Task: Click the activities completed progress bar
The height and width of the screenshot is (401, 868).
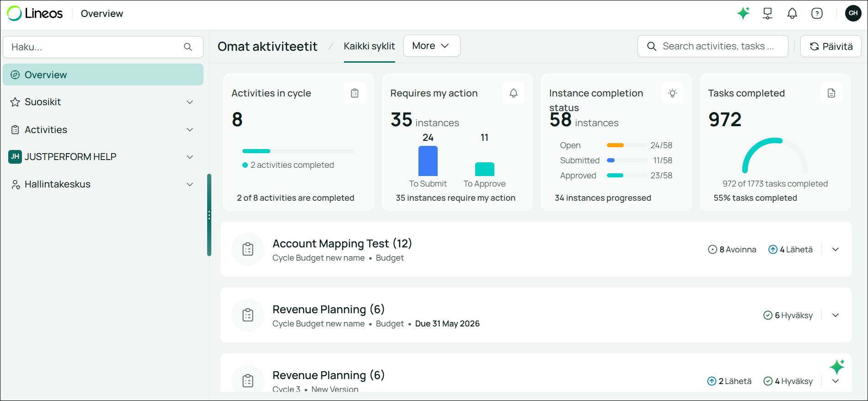Action: tap(298, 151)
